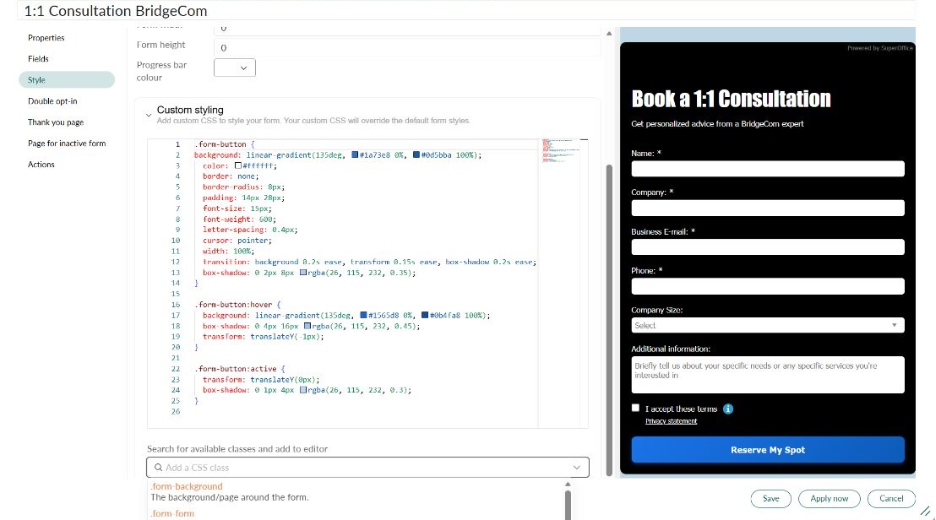Switch to the Properties tab

click(x=46, y=38)
